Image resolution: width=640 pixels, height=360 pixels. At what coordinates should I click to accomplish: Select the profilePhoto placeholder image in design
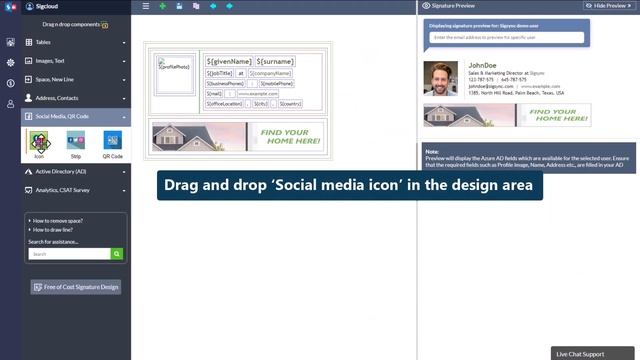[174, 75]
